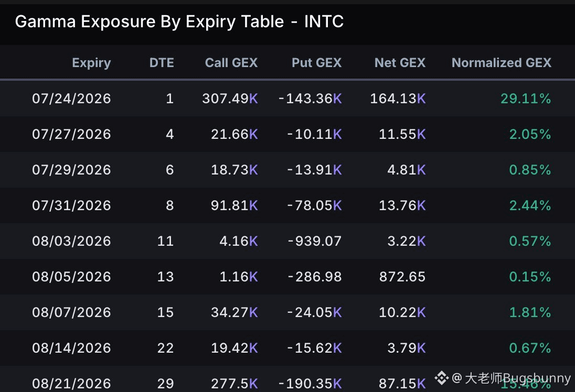Click the 08/03/2026 expiry date
The width and height of the screenshot is (575, 392).
[x=71, y=241]
